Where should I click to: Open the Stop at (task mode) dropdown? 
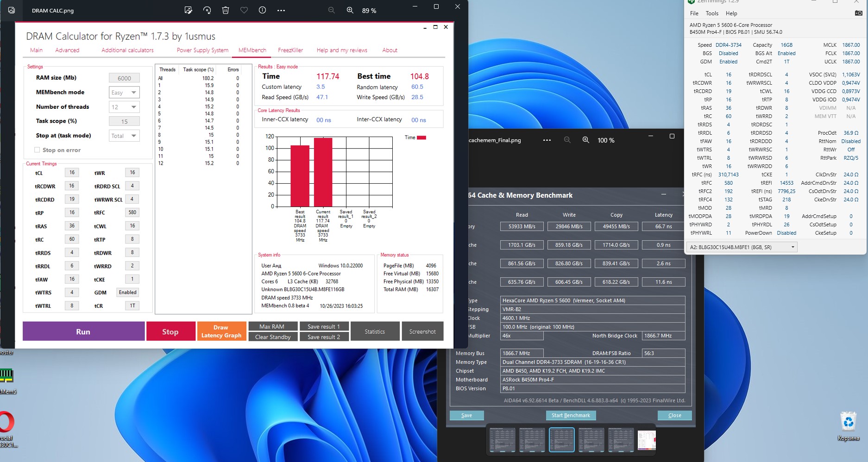point(124,136)
